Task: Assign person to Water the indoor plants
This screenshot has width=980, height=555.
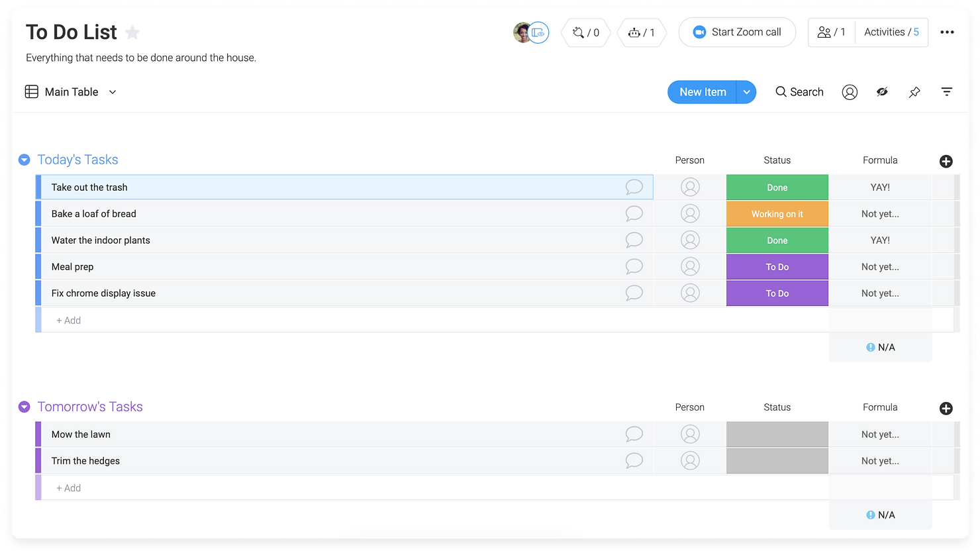Action: [690, 240]
